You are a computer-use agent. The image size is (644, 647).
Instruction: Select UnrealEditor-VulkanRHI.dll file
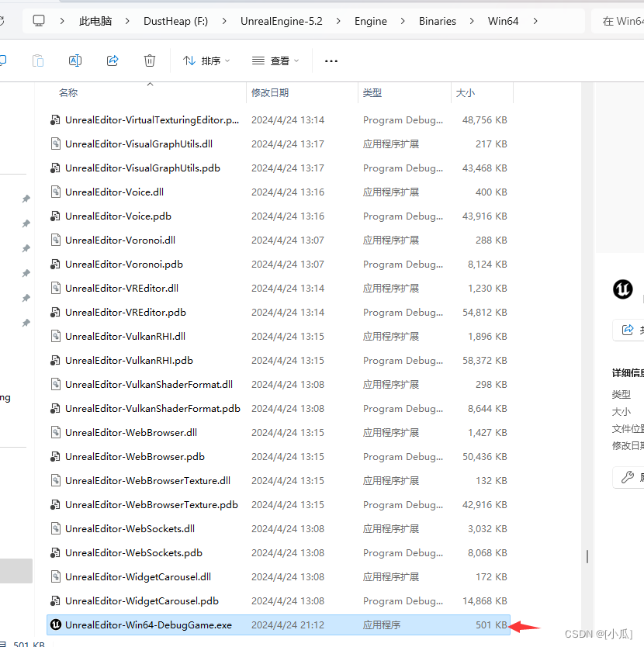279,336
